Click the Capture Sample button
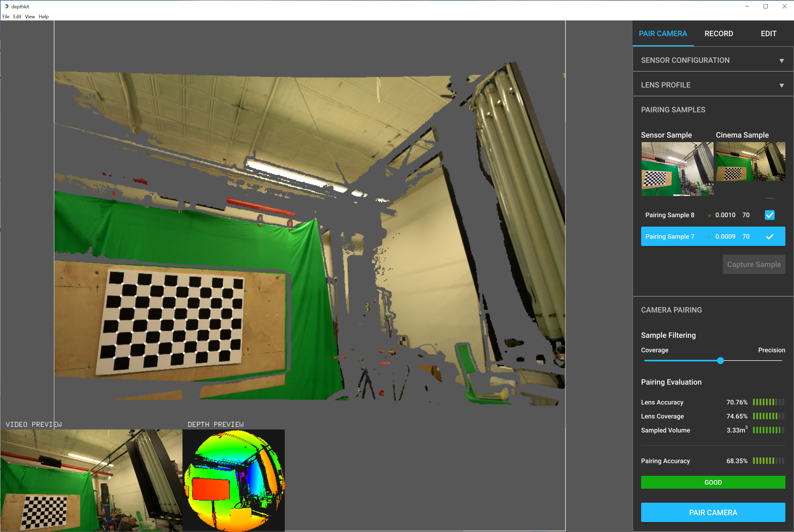The image size is (794, 532). click(754, 264)
